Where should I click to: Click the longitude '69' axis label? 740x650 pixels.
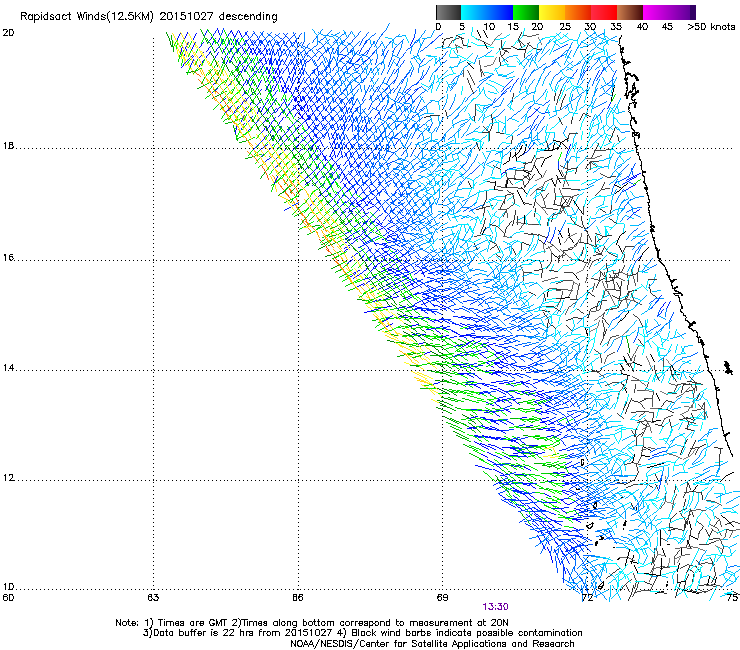pyautogui.click(x=442, y=598)
